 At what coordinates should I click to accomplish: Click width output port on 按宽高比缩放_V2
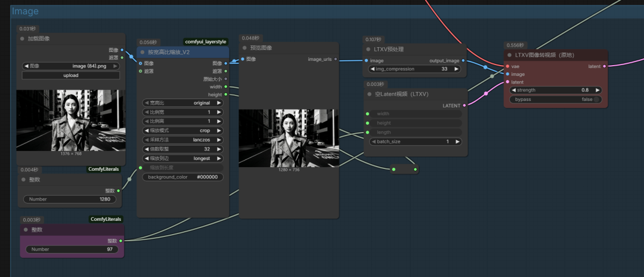click(225, 87)
